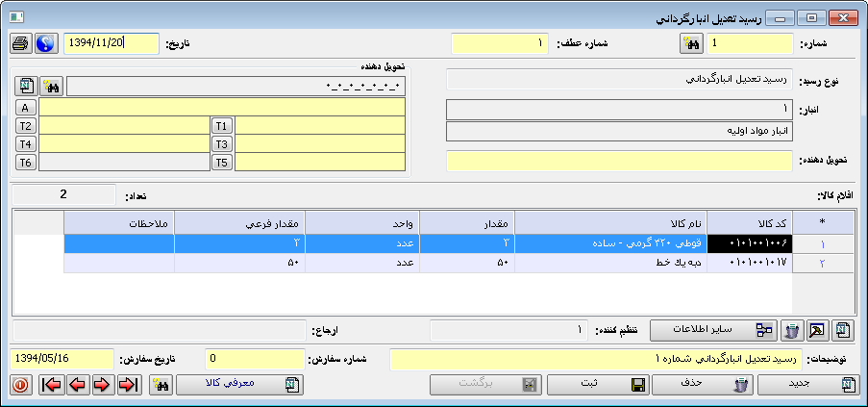Screen dimensions: 868x407
Task: Click the جدید new button
Action: pyautogui.click(x=808, y=385)
